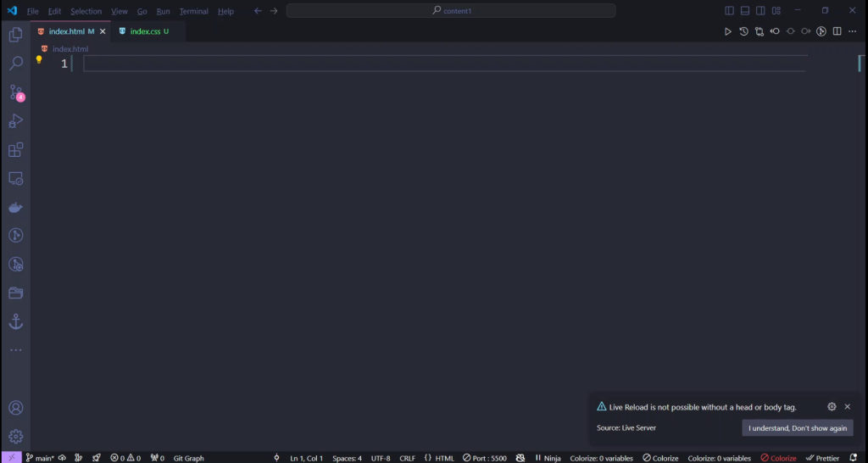The image size is (868, 463).
Task: Open the Explorer view in activity bar
Action: coord(15,35)
